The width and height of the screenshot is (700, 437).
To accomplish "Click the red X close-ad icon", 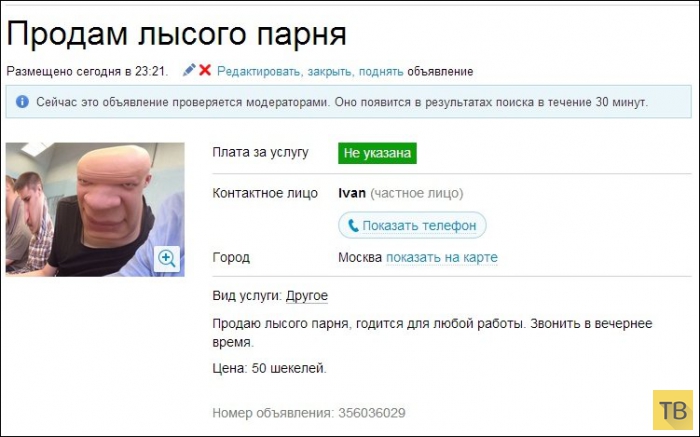I will (x=205, y=70).
